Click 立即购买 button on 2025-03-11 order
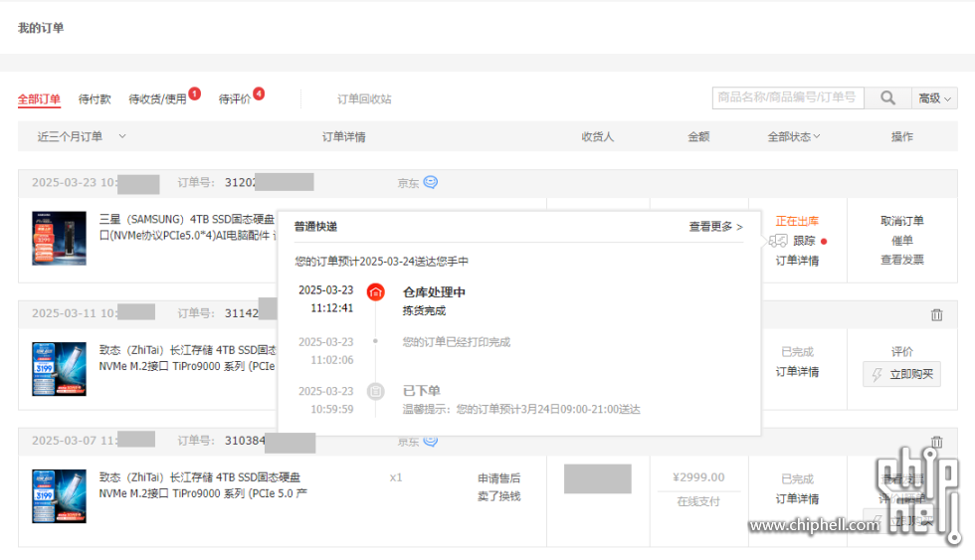The width and height of the screenshot is (975, 560). (x=901, y=374)
